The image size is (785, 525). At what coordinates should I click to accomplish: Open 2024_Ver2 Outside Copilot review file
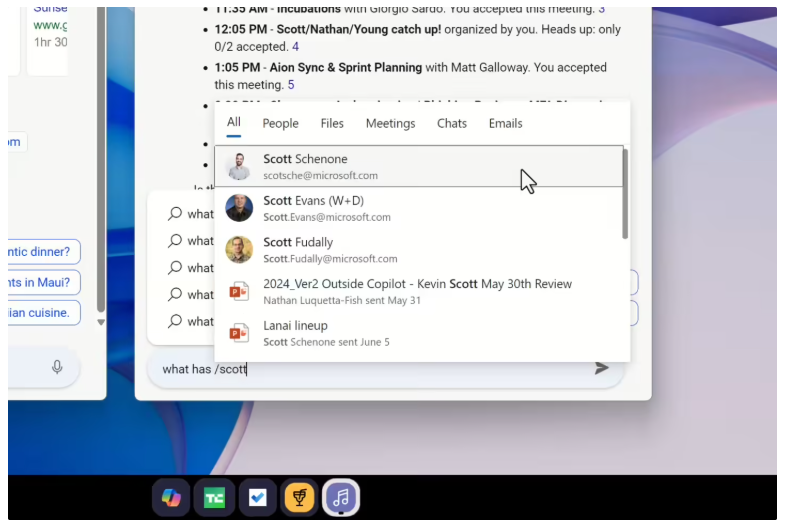419,291
